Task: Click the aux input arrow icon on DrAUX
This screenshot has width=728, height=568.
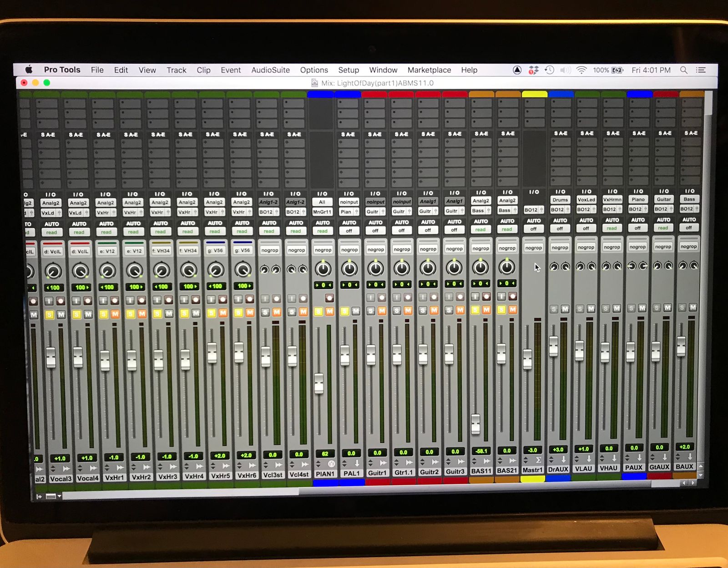Action: [x=564, y=459]
